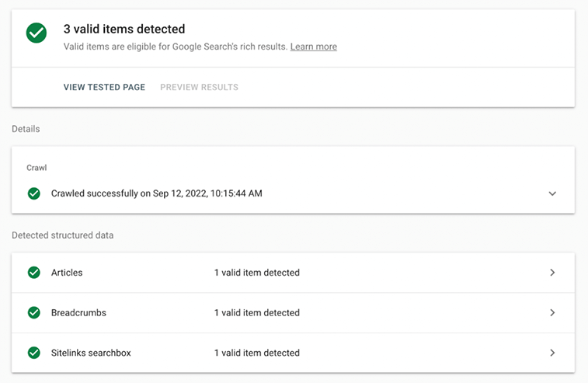Click Sitelinks row '1 valid item detected' text

pos(257,353)
